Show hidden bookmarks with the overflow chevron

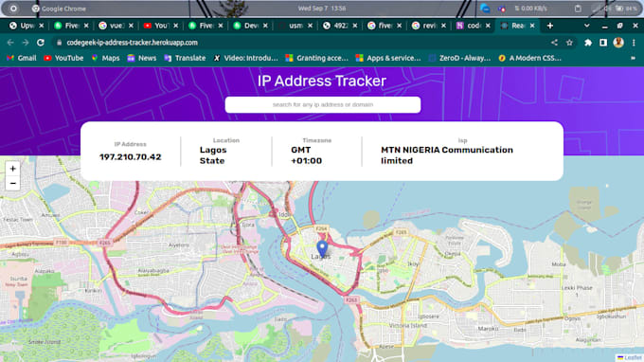click(633, 58)
